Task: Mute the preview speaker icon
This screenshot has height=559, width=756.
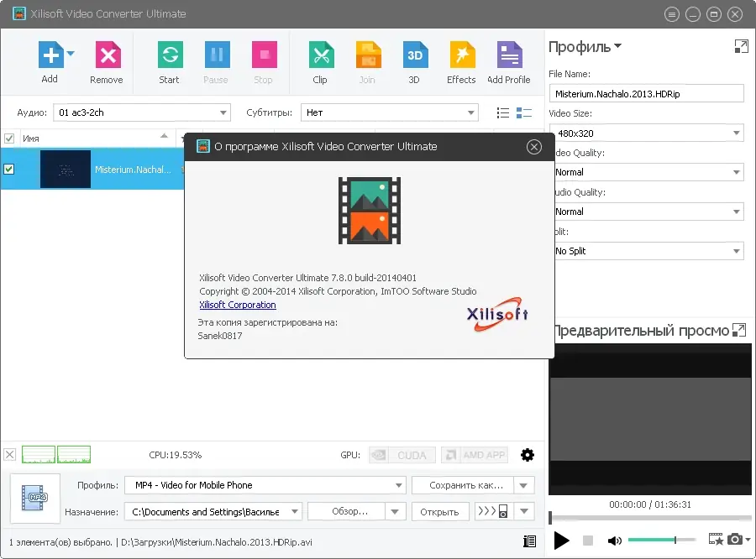Action: pos(614,541)
